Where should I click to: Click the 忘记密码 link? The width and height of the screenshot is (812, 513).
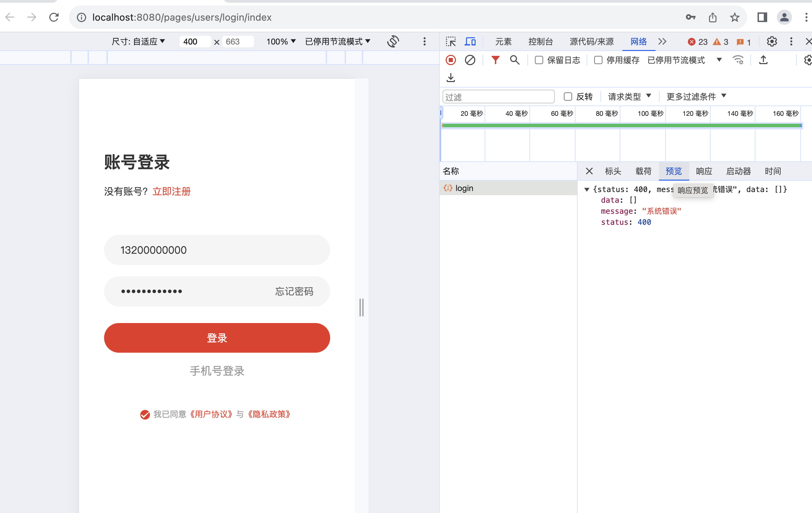[294, 291]
